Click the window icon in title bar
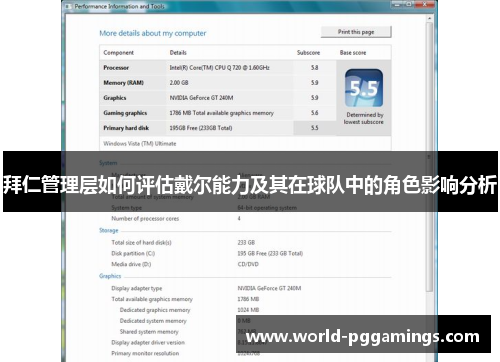The width and height of the screenshot is (500, 362). click(68, 6)
